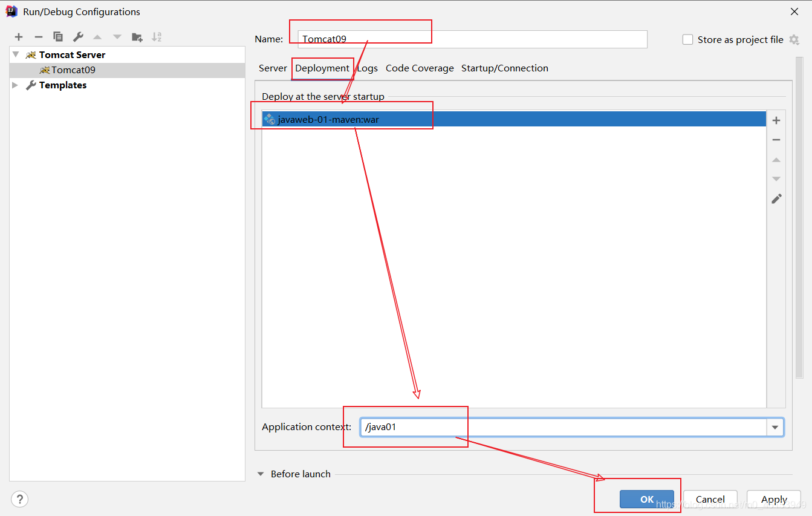The image size is (812, 516).
Task: Click the Tomcat Server node icon
Action: coord(31,54)
